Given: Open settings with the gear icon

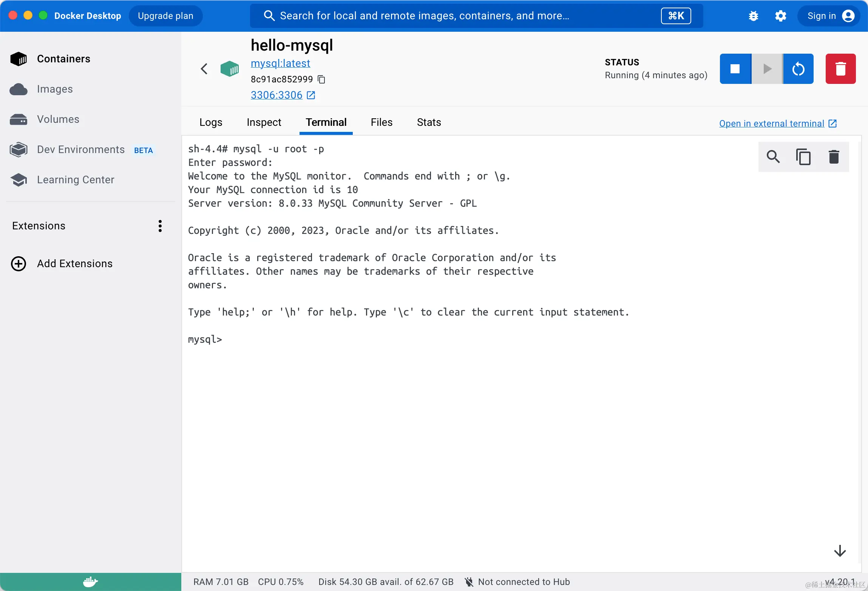Looking at the screenshot, I should 780,16.
